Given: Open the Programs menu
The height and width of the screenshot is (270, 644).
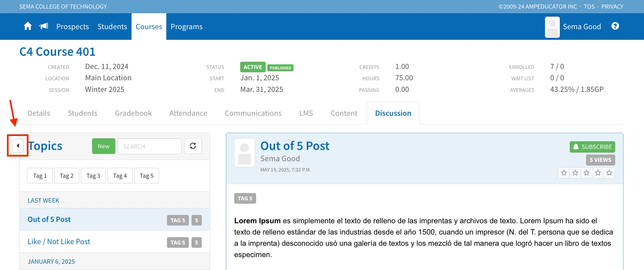Looking at the screenshot, I should coord(187,27).
